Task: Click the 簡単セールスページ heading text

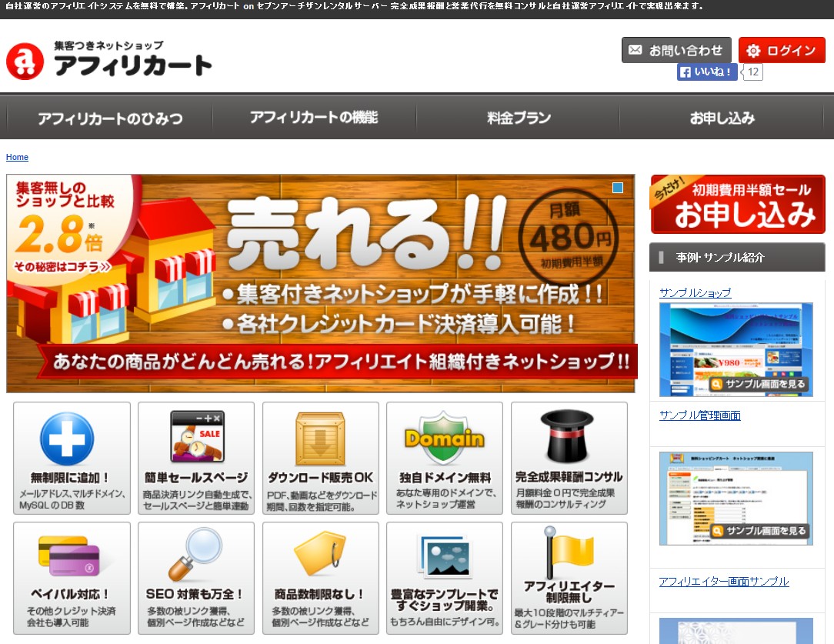Action: point(196,478)
